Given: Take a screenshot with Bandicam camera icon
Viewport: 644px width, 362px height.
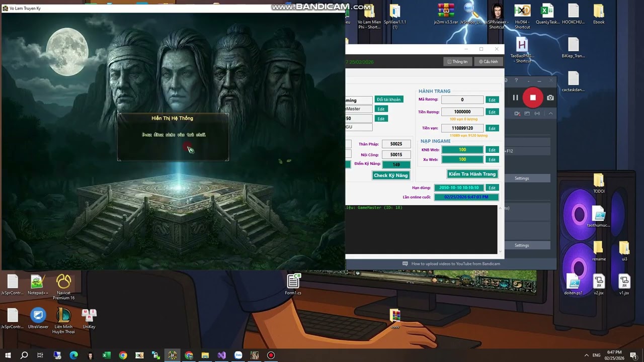Looking at the screenshot, I should coord(550,98).
